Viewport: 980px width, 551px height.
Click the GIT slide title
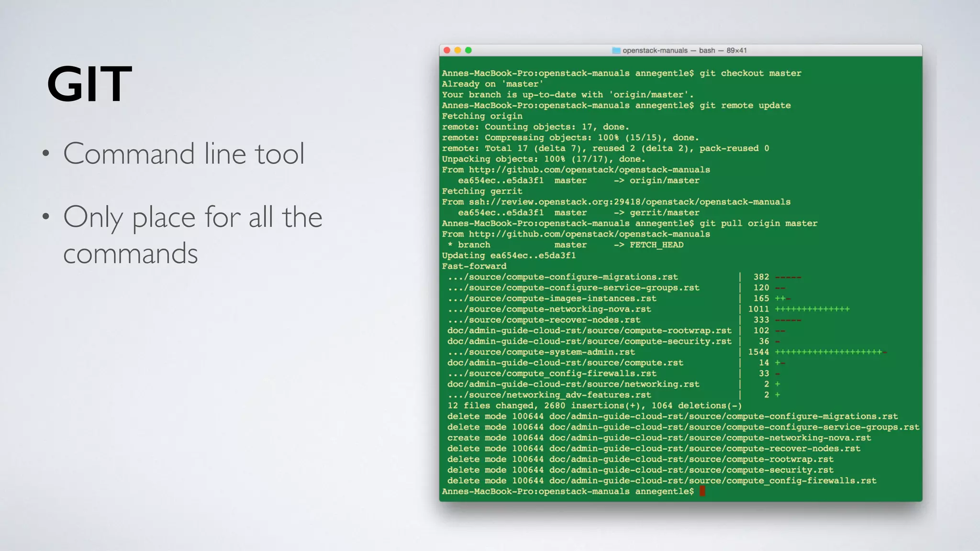point(89,84)
